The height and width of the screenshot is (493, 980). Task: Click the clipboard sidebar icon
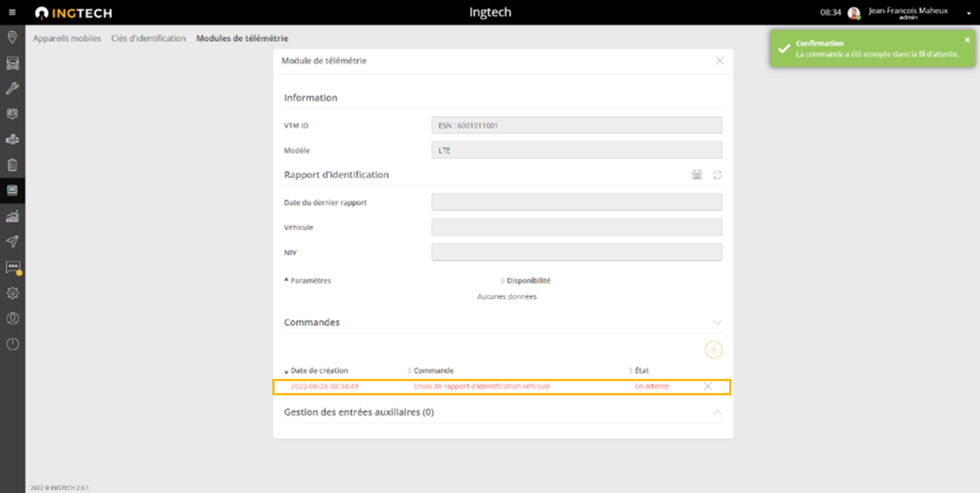click(x=12, y=165)
